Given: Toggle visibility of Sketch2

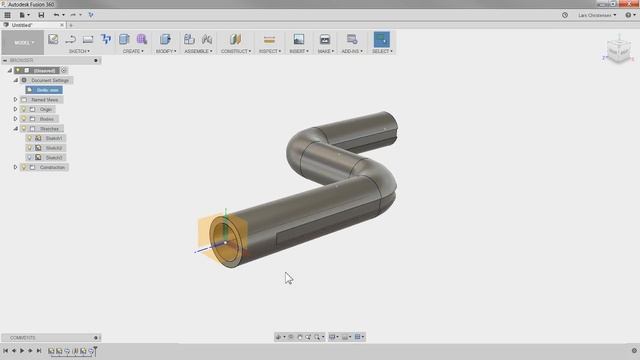Looking at the screenshot, I should (x=29, y=148).
